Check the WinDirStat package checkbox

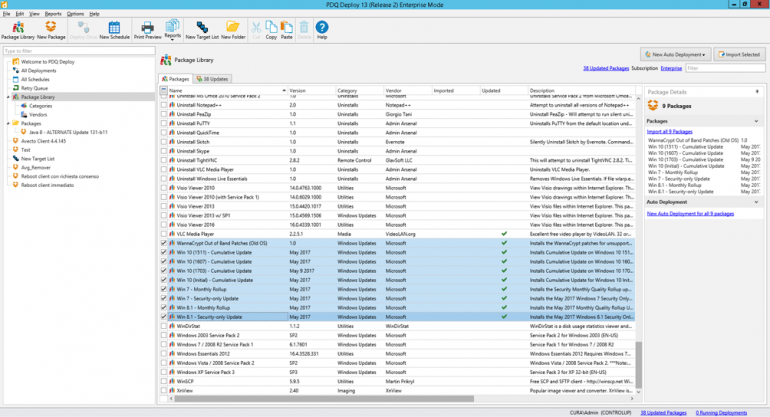[165, 325]
